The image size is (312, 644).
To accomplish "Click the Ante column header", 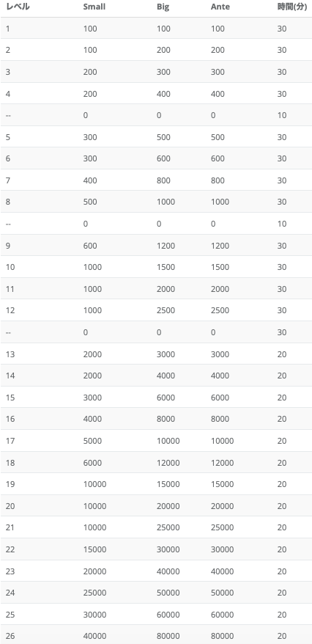I will coord(220,7).
